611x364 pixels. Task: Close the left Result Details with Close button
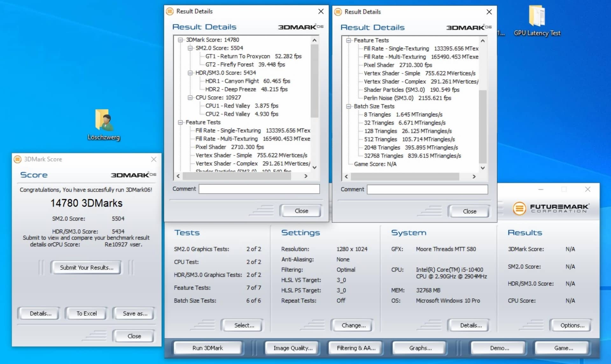coord(301,211)
